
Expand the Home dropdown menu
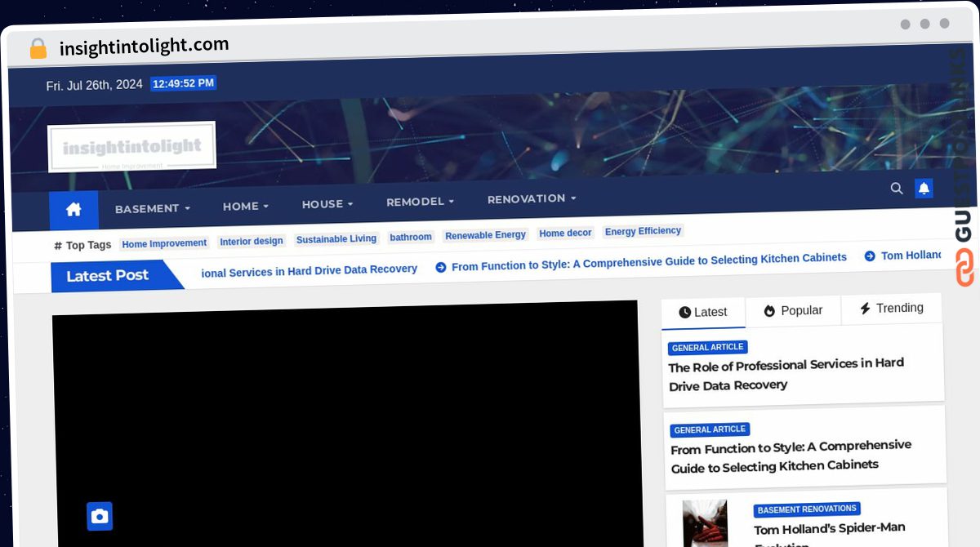pyautogui.click(x=246, y=207)
